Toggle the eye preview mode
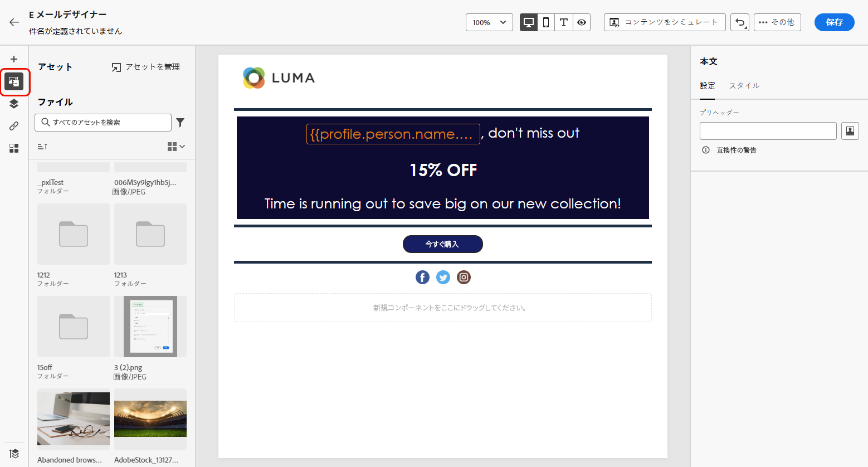 582,22
